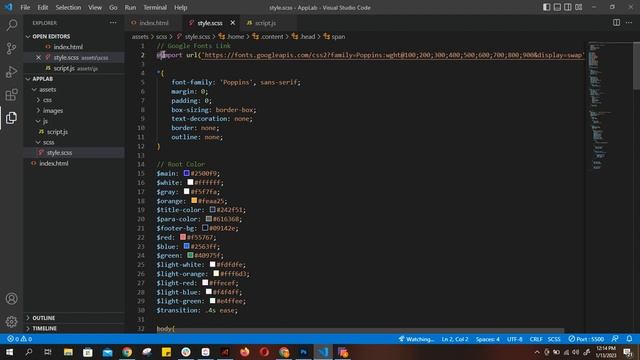Open the View menu

(95, 7)
